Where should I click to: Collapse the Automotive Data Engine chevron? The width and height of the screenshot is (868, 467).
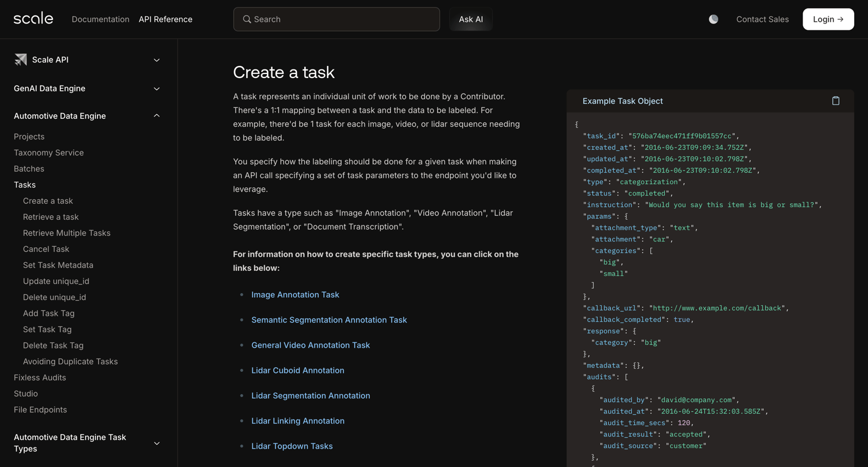pos(157,116)
